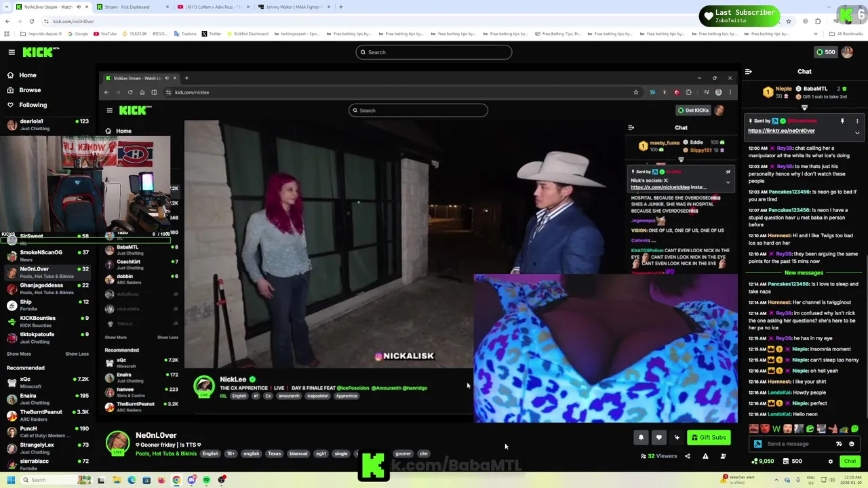
Task: Collapse the chat panel arrow icon
Action: coord(748,71)
